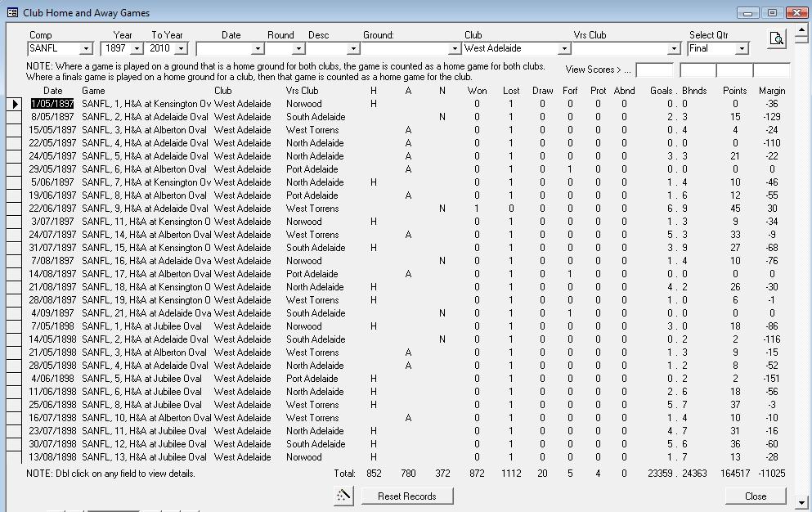The width and height of the screenshot is (812, 512).
Task: Select the record selector for 1/05/1897 row
Action: (x=14, y=104)
